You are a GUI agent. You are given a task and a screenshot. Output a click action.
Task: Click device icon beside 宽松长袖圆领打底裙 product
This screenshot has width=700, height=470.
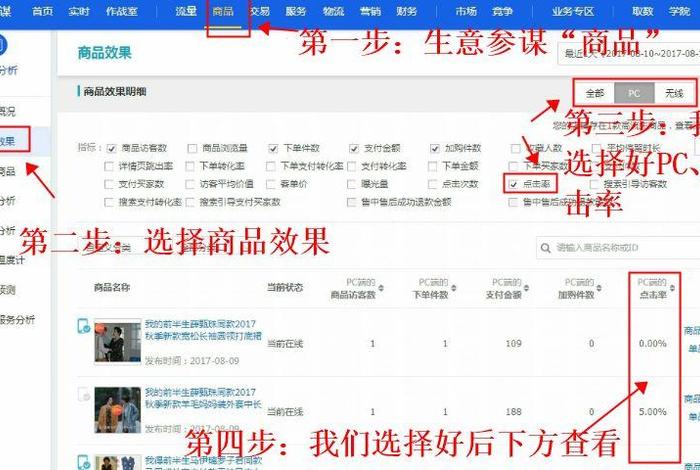coord(83,326)
